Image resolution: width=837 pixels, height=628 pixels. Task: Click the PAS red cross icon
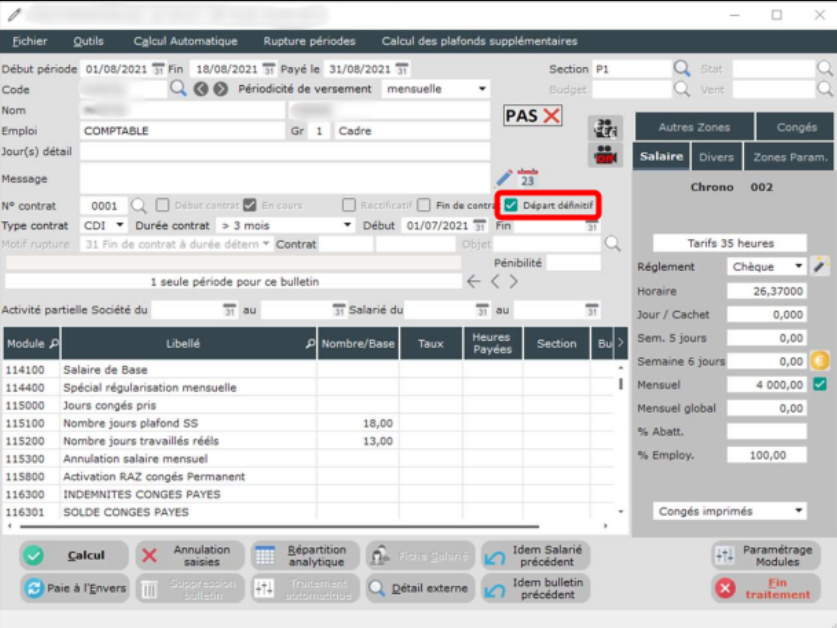click(x=551, y=116)
